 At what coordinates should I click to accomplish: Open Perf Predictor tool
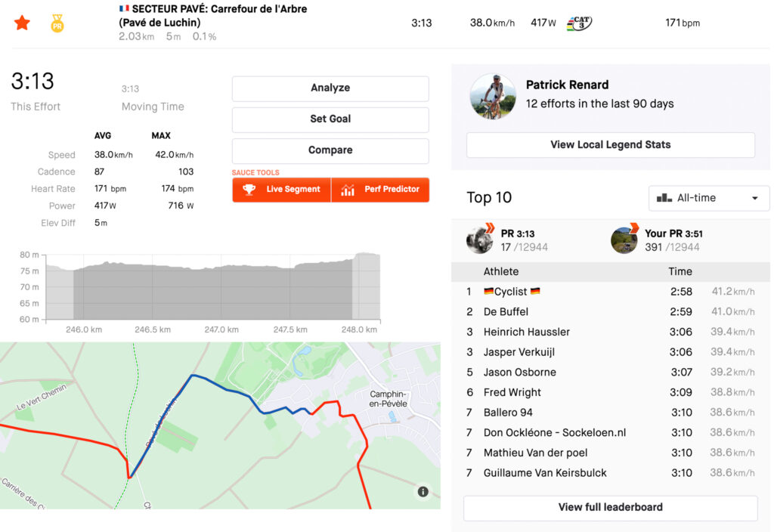pyautogui.click(x=380, y=190)
